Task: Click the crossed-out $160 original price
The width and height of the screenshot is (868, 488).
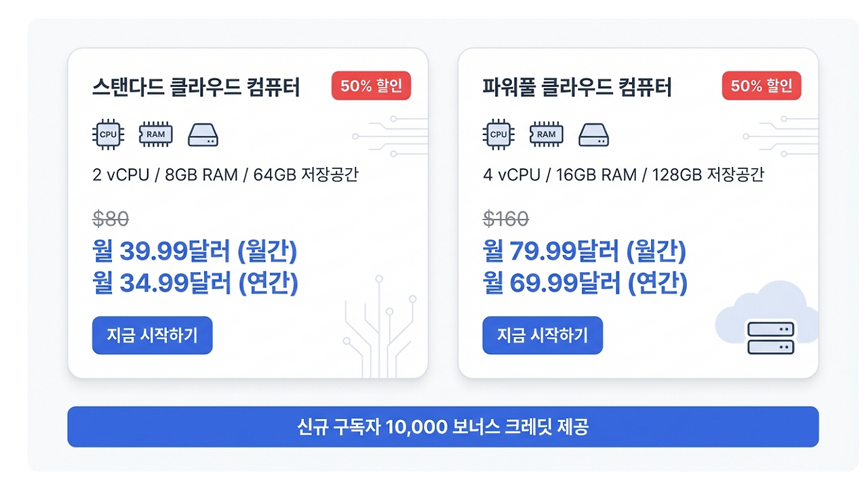Action: pyautogui.click(x=506, y=219)
